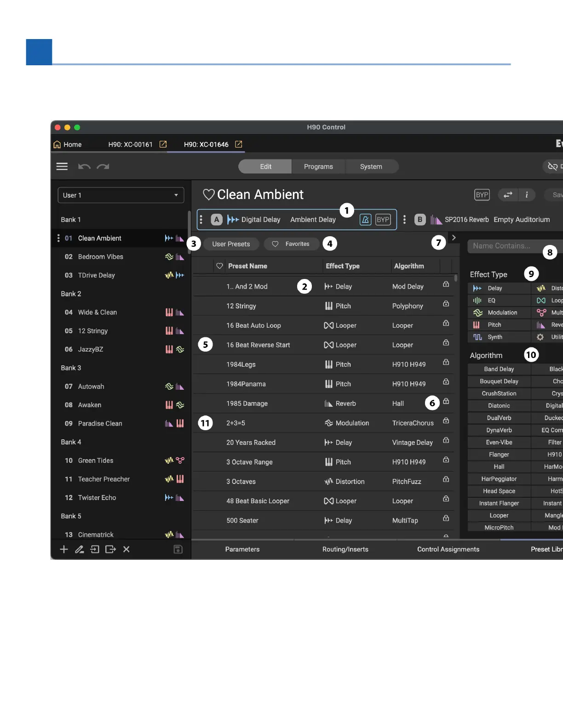Switch to the System tab
This screenshot has height=728, width=563.
(x=371, y=166)
